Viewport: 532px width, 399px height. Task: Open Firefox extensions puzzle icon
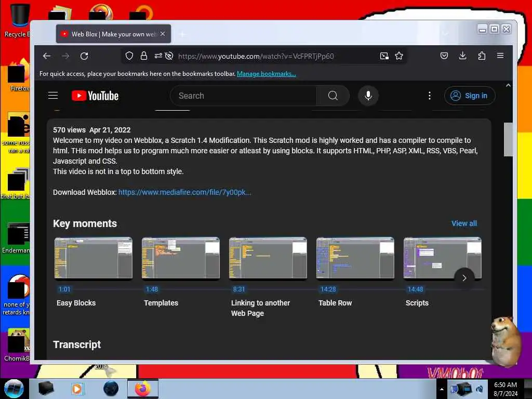coord(482,56)
